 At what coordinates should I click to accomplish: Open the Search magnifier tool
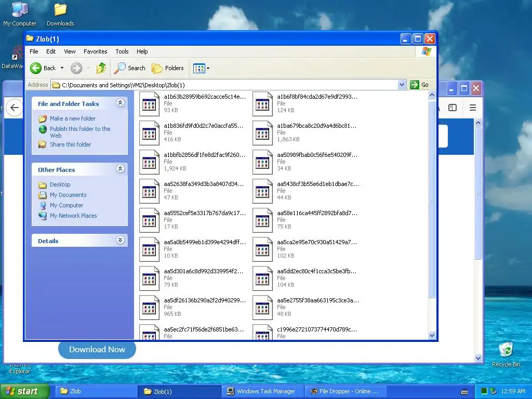pyautogui.click(x=129, y=68)
